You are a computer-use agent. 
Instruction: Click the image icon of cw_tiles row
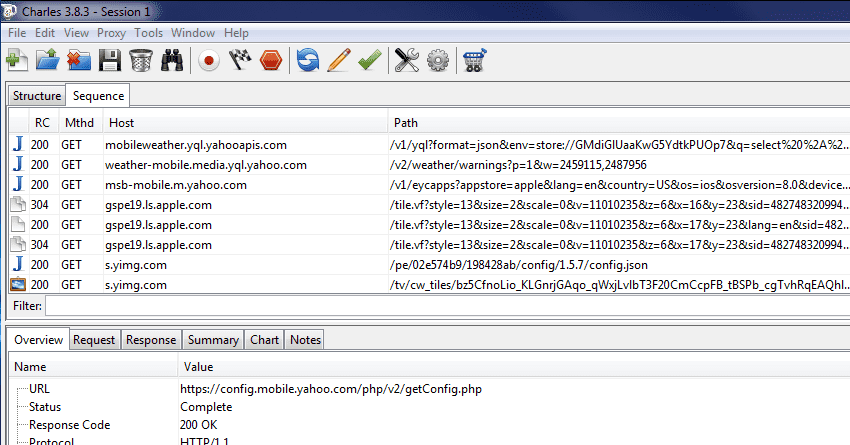pyautogui.click(x=18, y=285)
